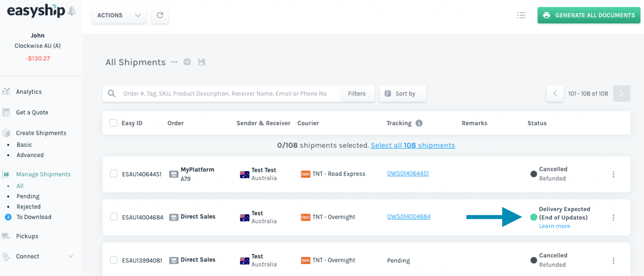Click the Australia flag beside Test Test
The height and width of the screenshot is (276, 644).
pos(245,174)
